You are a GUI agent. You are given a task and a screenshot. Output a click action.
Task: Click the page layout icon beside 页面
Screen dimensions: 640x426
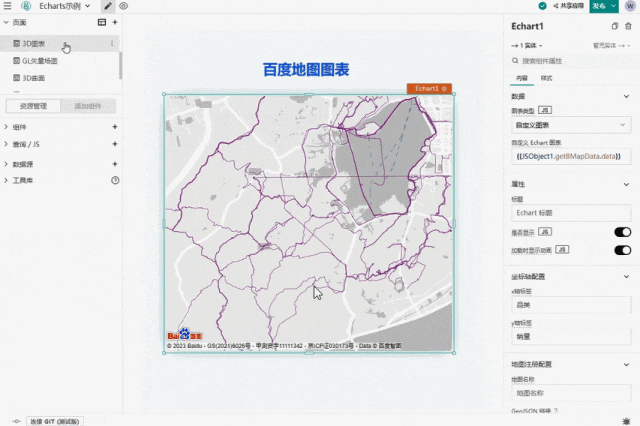(x=102, y=22)
